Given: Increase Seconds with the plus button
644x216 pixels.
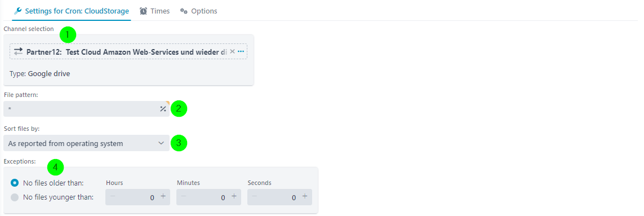Looking at the screenshot, I should pos(305,196).
